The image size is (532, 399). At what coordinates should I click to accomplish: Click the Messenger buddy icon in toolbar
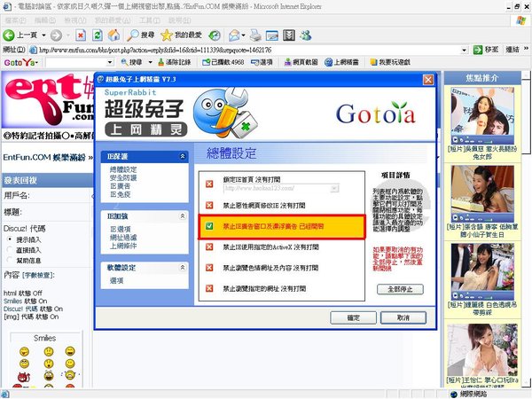[x=306, y=35]
